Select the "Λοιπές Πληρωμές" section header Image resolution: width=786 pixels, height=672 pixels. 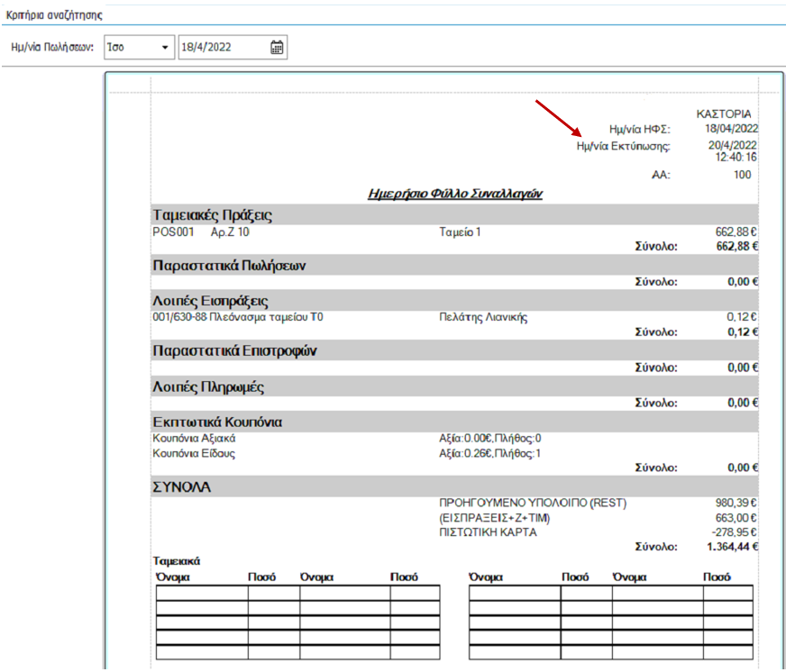pyautogui.click(x=208, y=387)
